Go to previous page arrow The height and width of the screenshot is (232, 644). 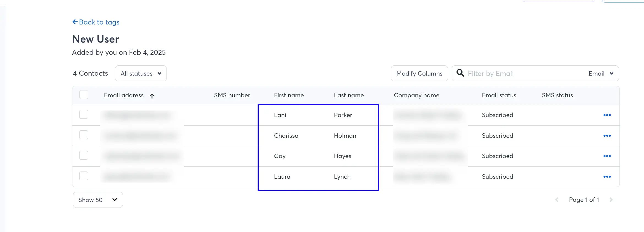tap(557, 200)
